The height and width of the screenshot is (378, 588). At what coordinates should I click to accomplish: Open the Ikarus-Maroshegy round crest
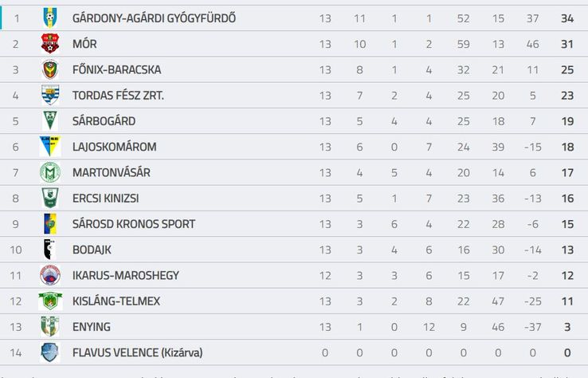(50, 275)
